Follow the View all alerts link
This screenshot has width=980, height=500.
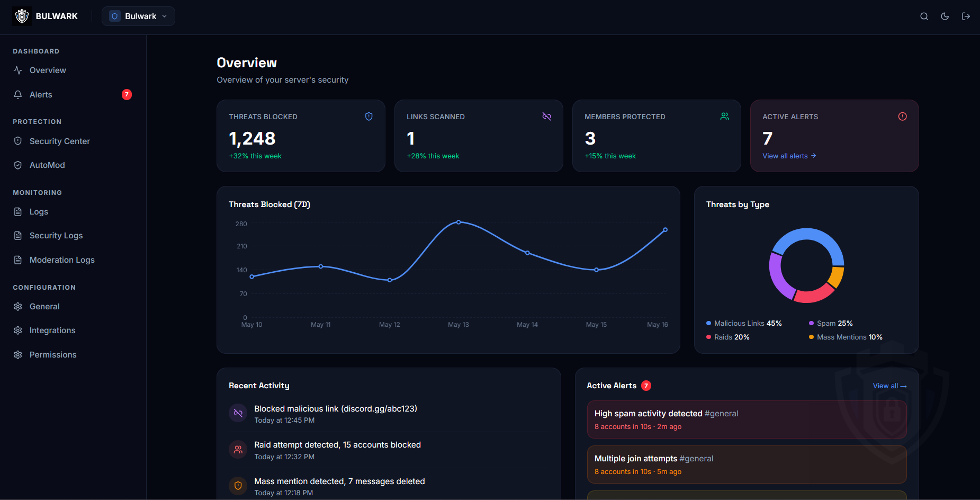click(x=789, y=156)
